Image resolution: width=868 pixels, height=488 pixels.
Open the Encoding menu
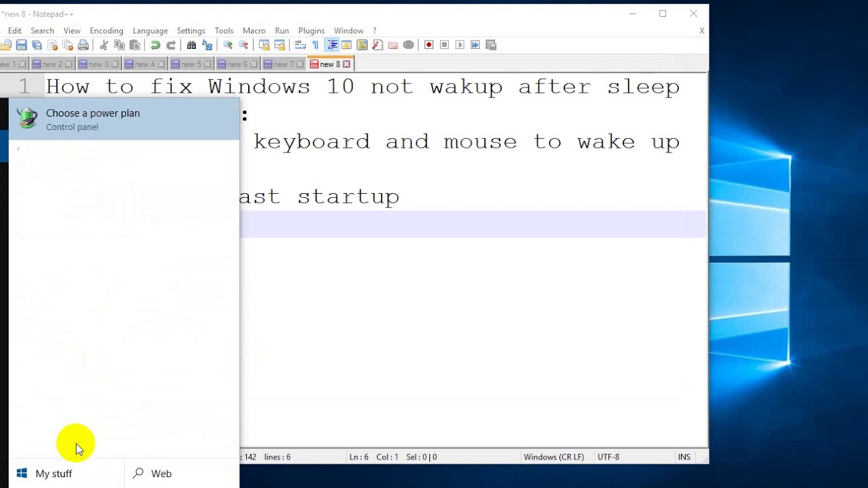pos(106,30)
